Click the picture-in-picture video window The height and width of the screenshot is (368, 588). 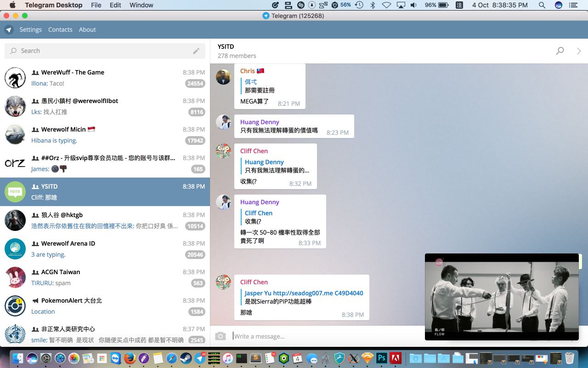(502, 297)
